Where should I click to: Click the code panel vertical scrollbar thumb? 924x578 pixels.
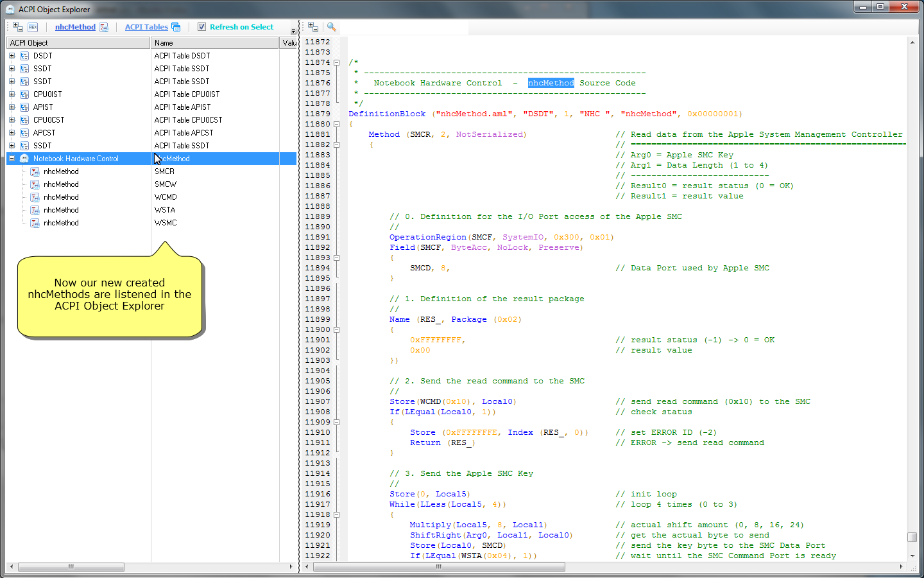(x=912, y=537)
